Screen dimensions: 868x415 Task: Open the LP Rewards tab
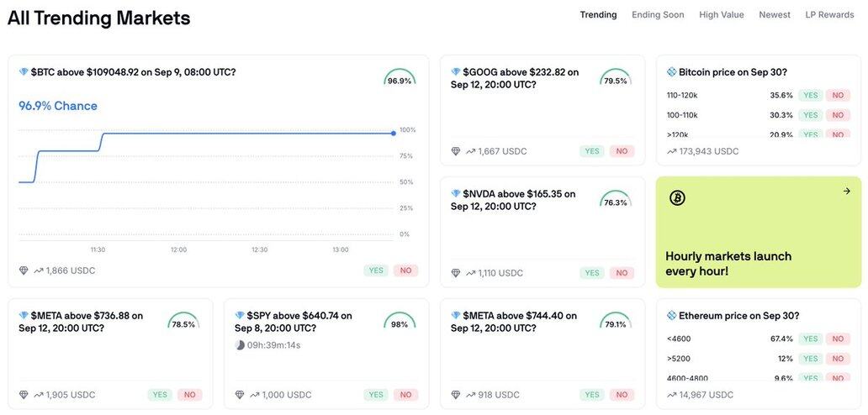829,15
